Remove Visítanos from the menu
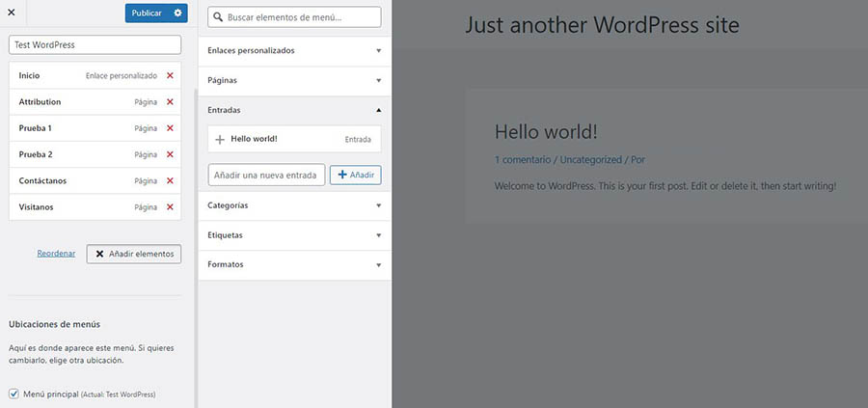This screenshot has height=408, width=868. [x=170, y=206]
